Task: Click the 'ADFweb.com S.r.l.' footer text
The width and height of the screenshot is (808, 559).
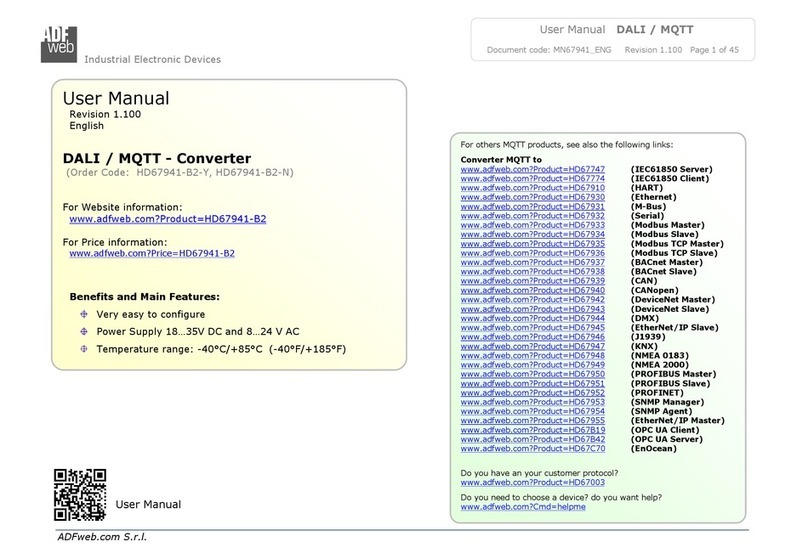Action: 102,537
